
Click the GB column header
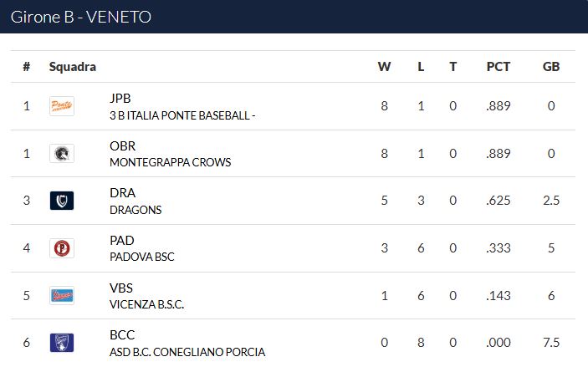point(551,67)
